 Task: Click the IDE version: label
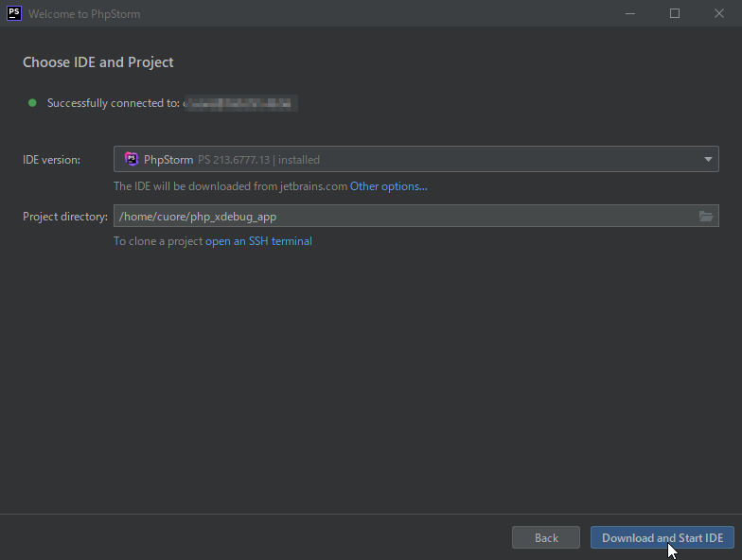(x=51, y=160)
